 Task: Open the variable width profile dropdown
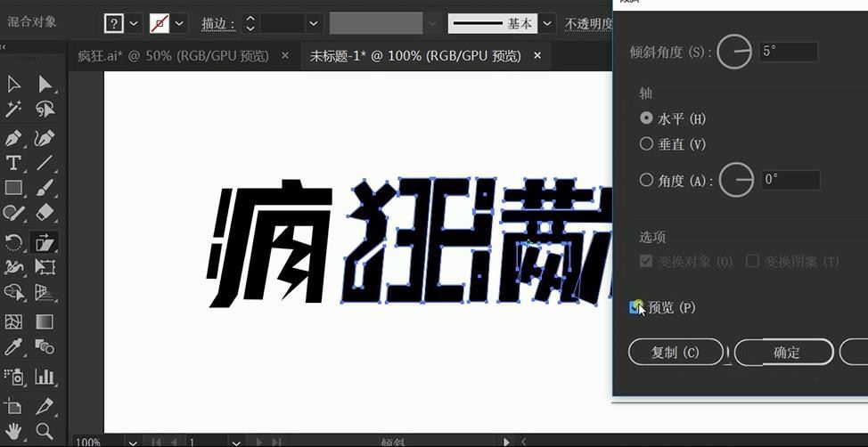[432, 23]
